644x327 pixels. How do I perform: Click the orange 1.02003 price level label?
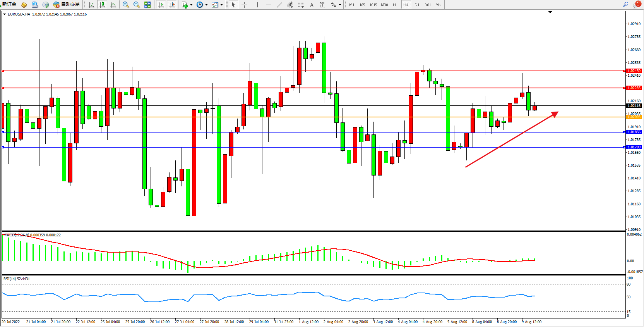pyautogui.click(x=634, y=117)
